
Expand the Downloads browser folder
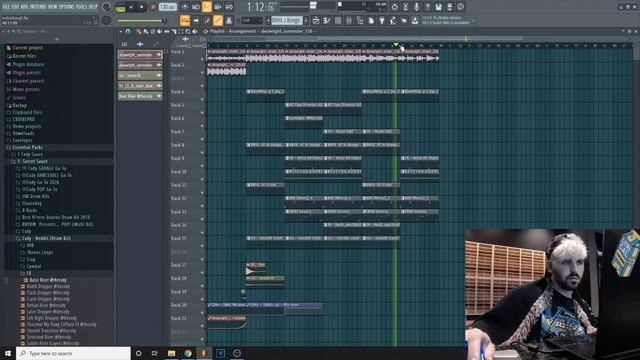pyautogui.click(x=23, y=133)
